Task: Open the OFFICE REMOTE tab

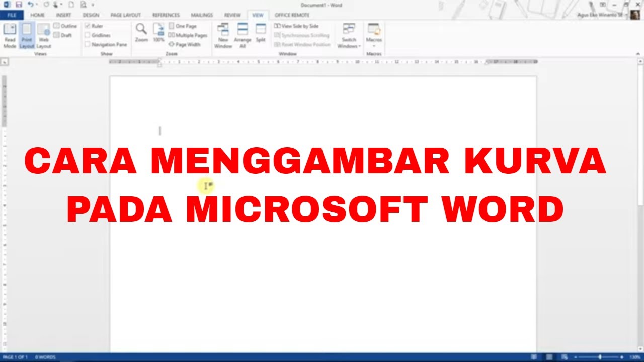Action: [292, 15]
